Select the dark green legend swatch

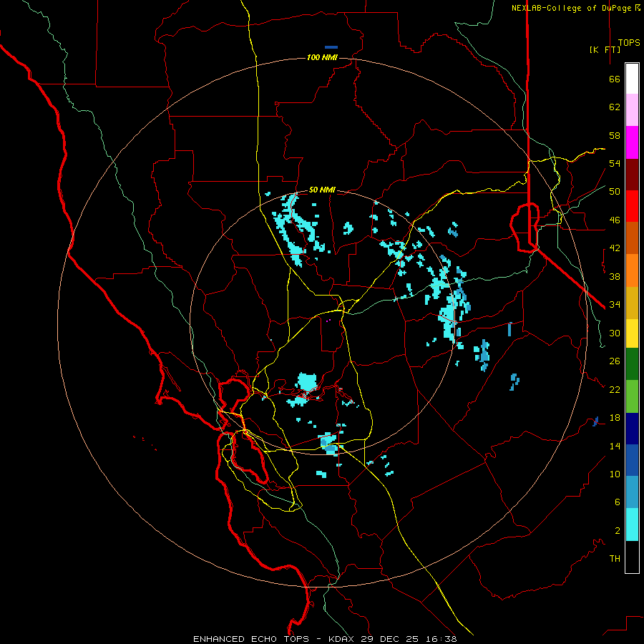pos(632,364)
